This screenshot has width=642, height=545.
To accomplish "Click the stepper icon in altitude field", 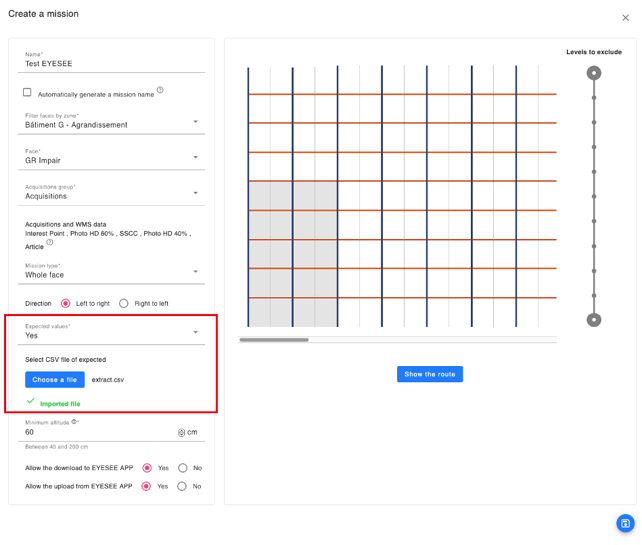I will (x=181, y=433).
